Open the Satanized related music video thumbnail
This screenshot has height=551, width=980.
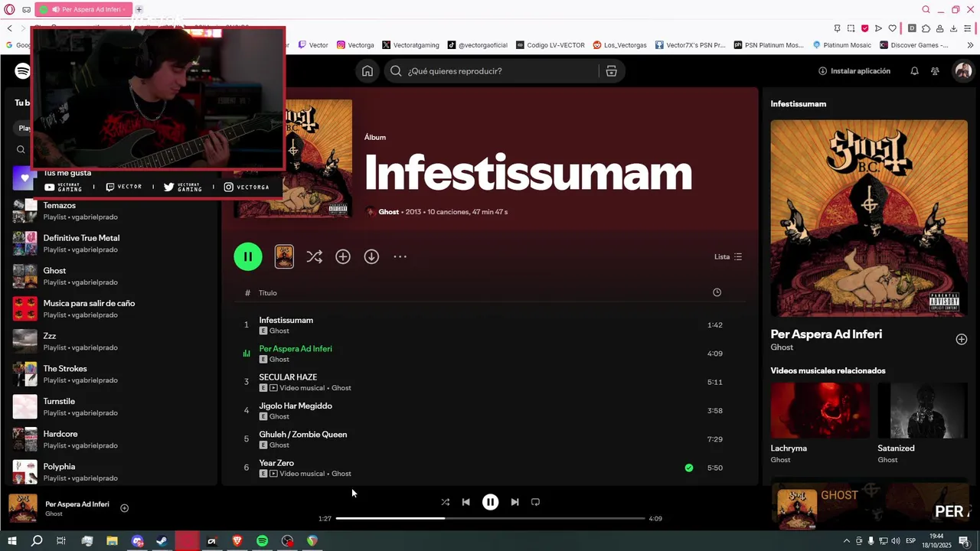tap(923, 410)
